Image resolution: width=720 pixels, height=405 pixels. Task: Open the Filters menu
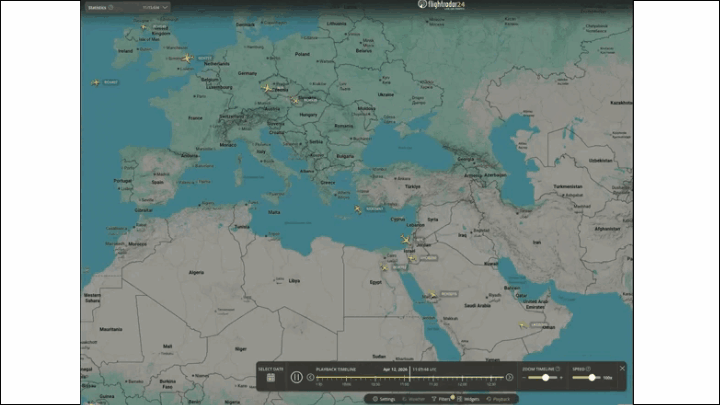443,399
